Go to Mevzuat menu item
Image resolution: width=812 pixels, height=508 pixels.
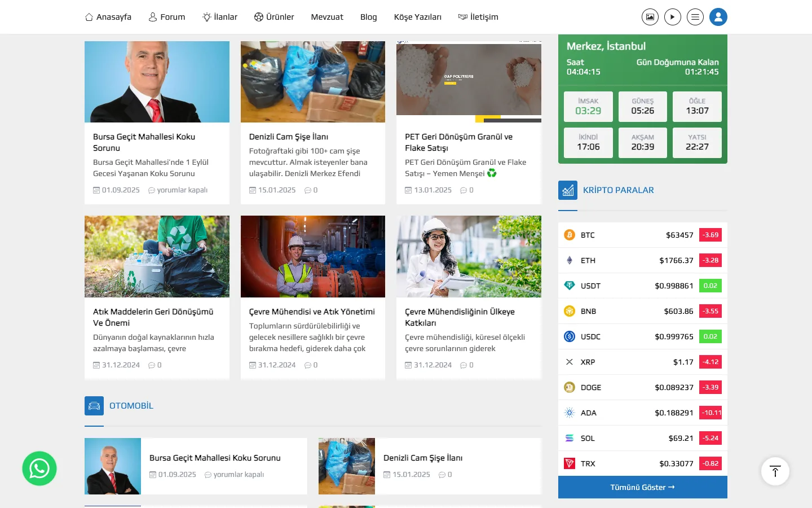(327, 17)
